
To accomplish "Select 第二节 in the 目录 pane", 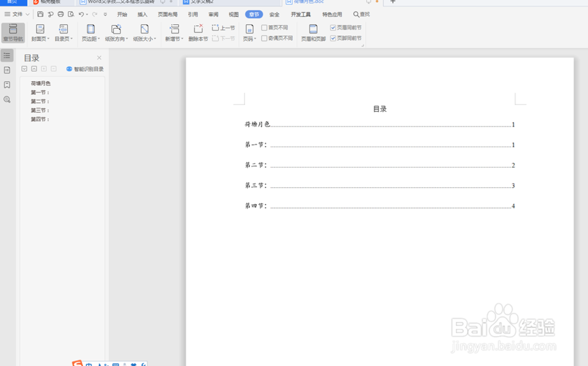I will click(x=40, y=101).
